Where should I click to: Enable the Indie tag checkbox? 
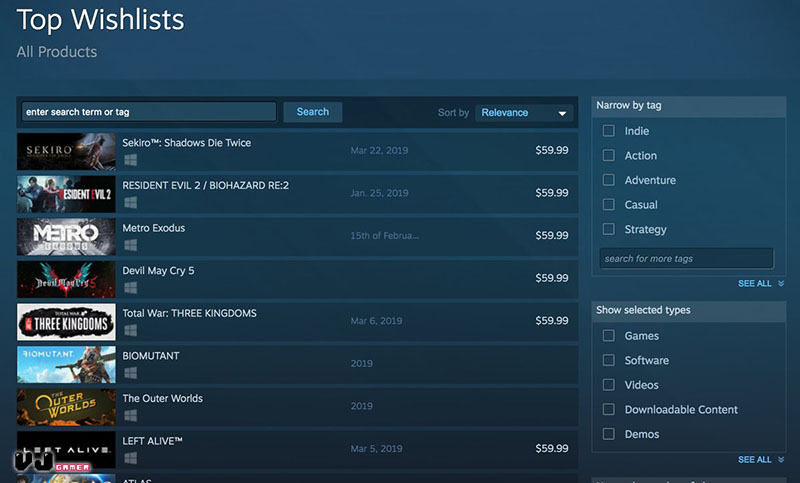coord(609,131)
